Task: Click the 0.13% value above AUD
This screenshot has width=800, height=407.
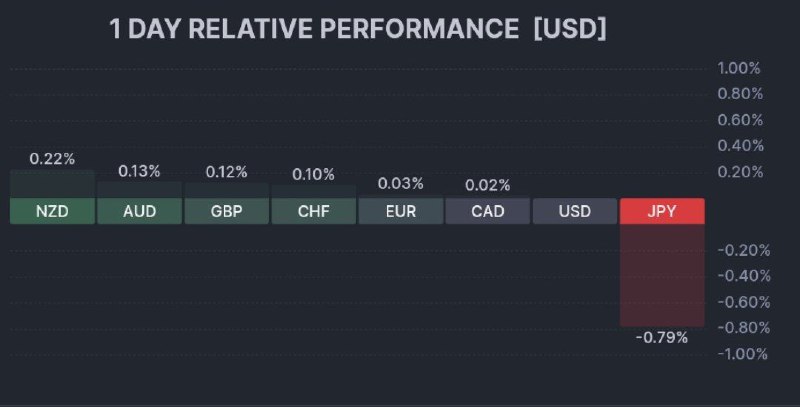Action: pyautogui.click(x=139, y=171)
